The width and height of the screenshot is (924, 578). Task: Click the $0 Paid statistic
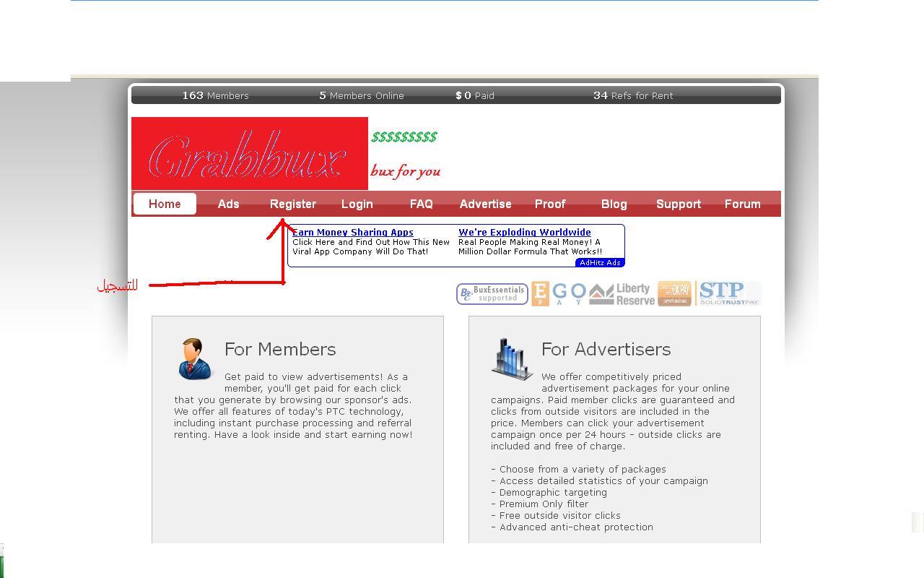pyautogui.click(x=475, y=95)
